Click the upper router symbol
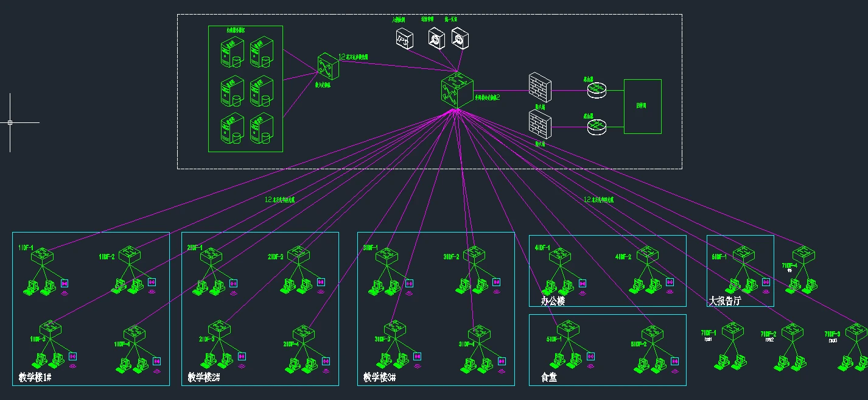 click(597, 90)
